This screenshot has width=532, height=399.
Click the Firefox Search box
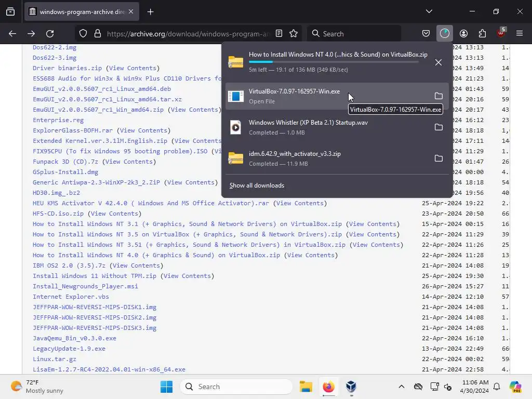354,34
